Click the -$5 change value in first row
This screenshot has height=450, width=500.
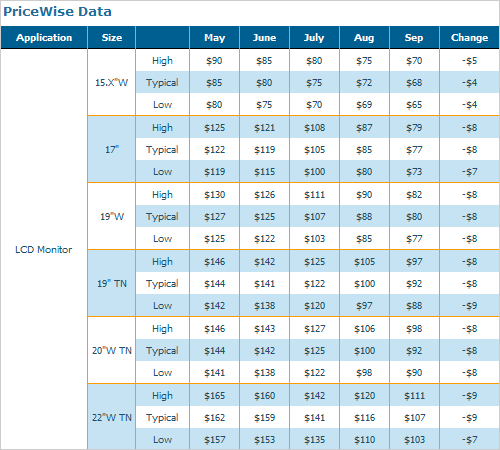tap(469, 61)
